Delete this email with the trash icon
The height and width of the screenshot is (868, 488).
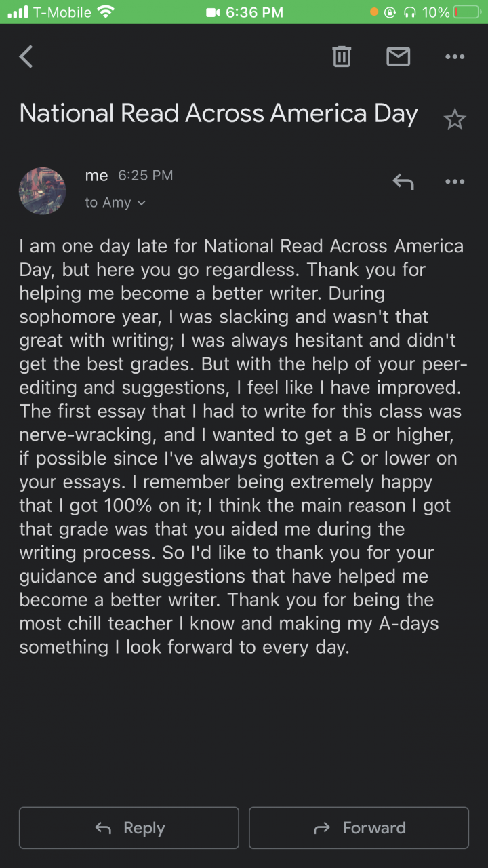[342, 57]
